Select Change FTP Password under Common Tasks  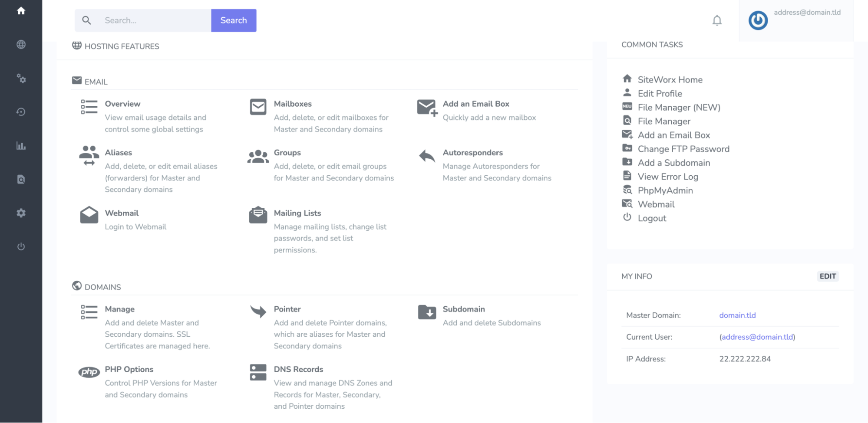pos(683,149)
